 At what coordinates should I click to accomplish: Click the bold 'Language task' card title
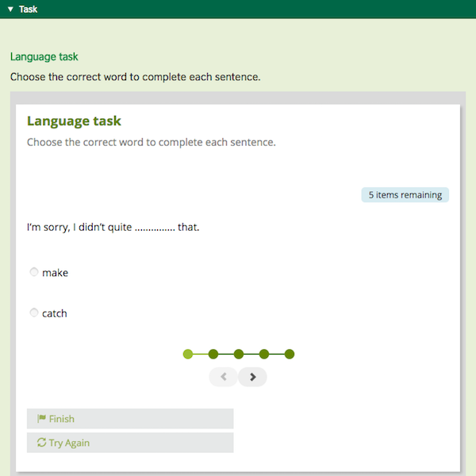click(x=74, y=121)
